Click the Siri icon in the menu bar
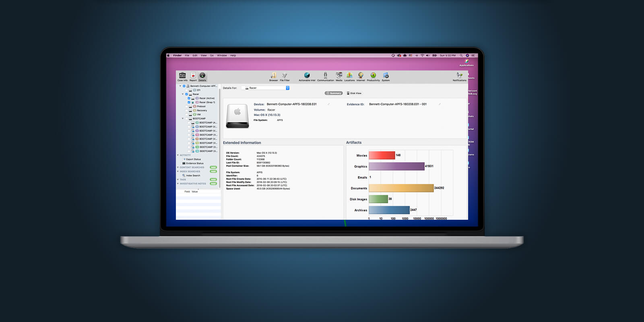 (467, 56)
